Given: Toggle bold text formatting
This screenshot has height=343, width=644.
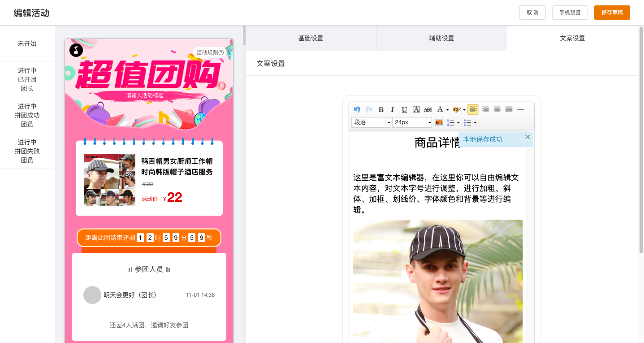Looking at the screenshot, I should click(x=381, y=109).
